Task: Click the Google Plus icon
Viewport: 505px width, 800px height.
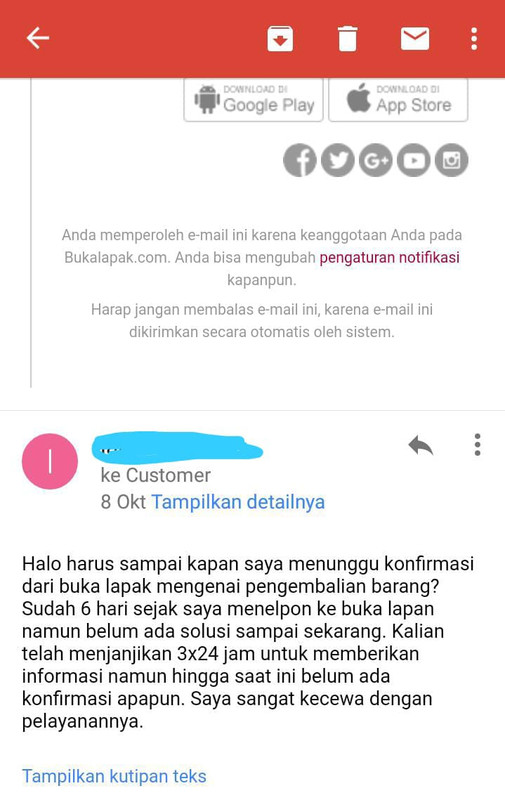Action: 376,160
